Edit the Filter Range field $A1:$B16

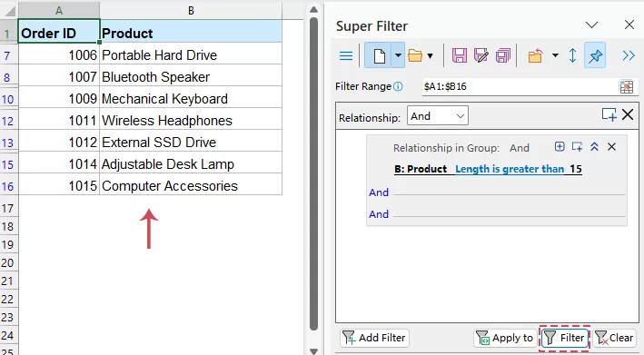pos(520,86)
